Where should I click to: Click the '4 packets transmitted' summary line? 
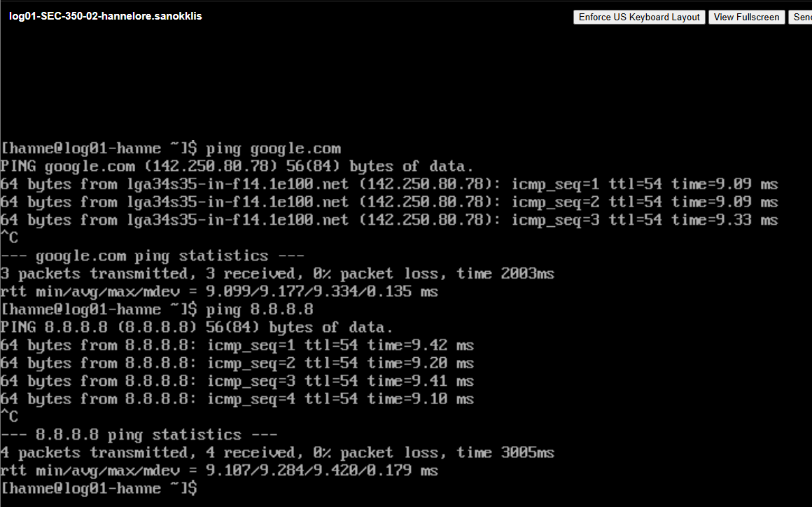[x=277, y=453]
